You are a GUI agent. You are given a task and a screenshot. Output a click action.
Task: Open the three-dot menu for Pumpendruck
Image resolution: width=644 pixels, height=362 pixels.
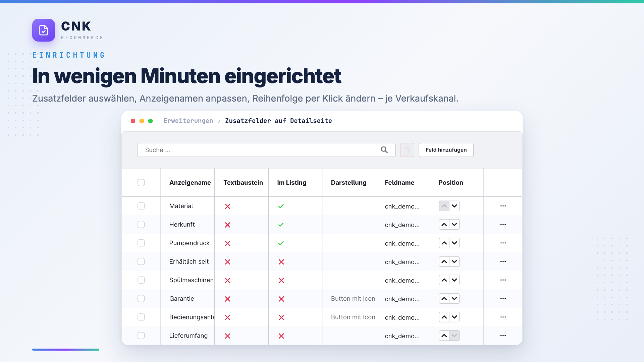503,243
